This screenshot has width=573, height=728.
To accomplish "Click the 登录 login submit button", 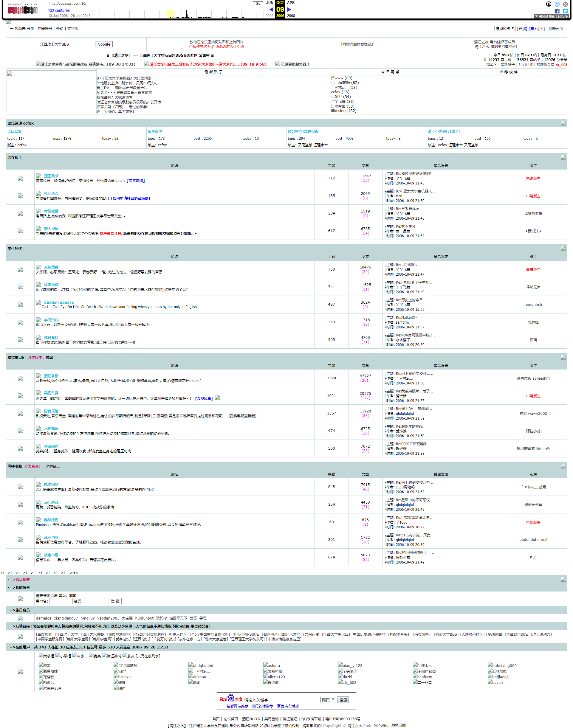I will point(115,601).
